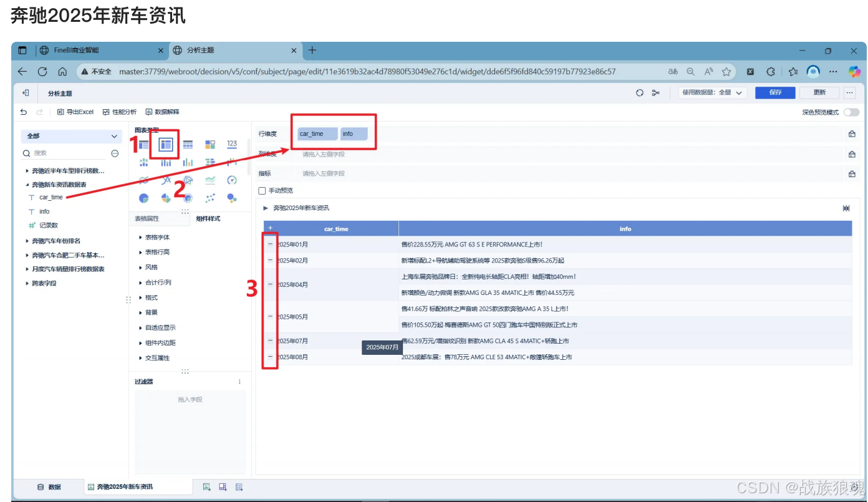This screenshot has width=868, height=502.
Task: Select the scatter plot chart type
Action: point(210,198)
